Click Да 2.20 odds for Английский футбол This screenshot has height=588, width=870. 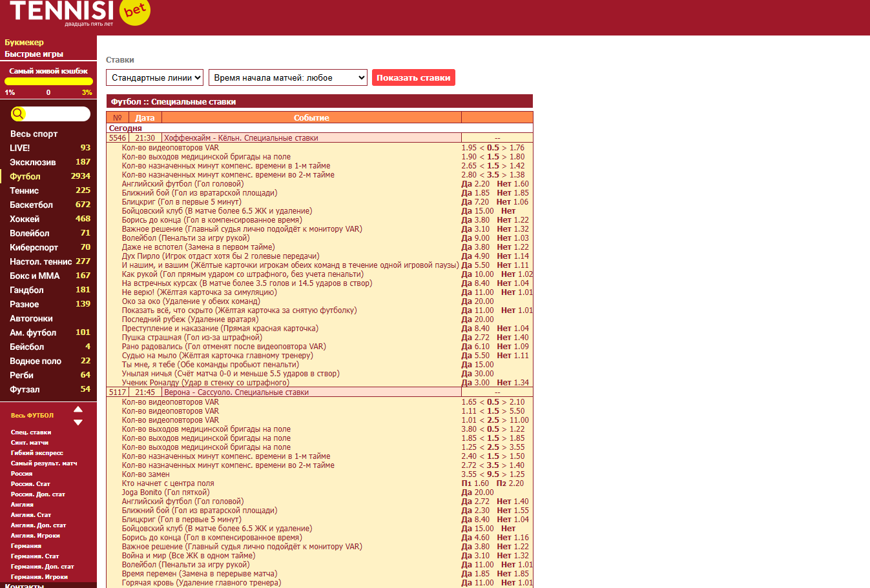(x=475, y=184)
